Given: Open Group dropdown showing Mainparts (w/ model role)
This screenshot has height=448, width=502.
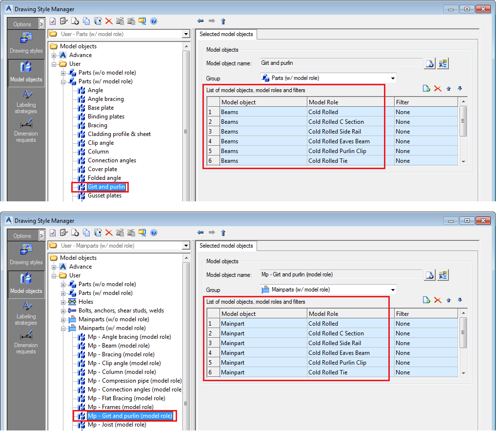Looking at the screenshot, I should [x=393, y=290].
